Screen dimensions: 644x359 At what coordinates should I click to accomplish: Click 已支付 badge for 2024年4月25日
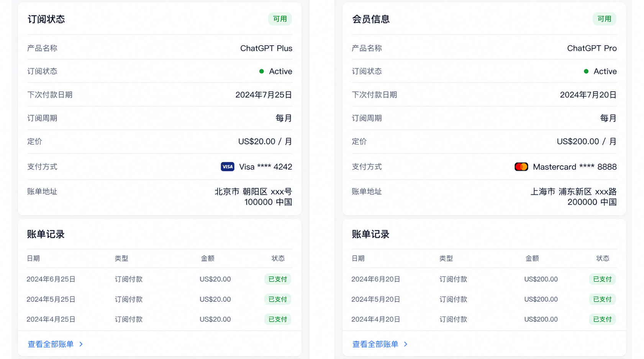[278, 319]
